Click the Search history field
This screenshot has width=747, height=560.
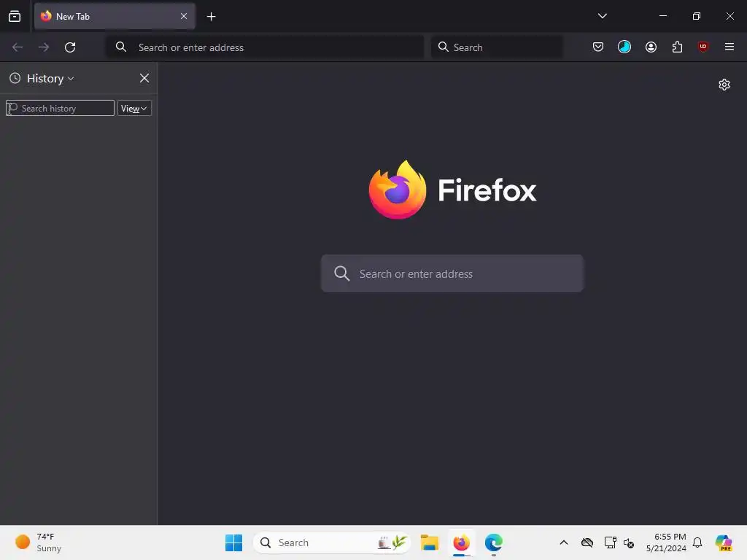point(60,108)
